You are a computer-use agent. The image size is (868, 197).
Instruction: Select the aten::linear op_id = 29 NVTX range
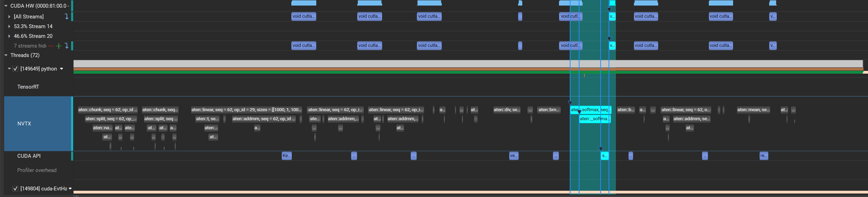point(246,110)
